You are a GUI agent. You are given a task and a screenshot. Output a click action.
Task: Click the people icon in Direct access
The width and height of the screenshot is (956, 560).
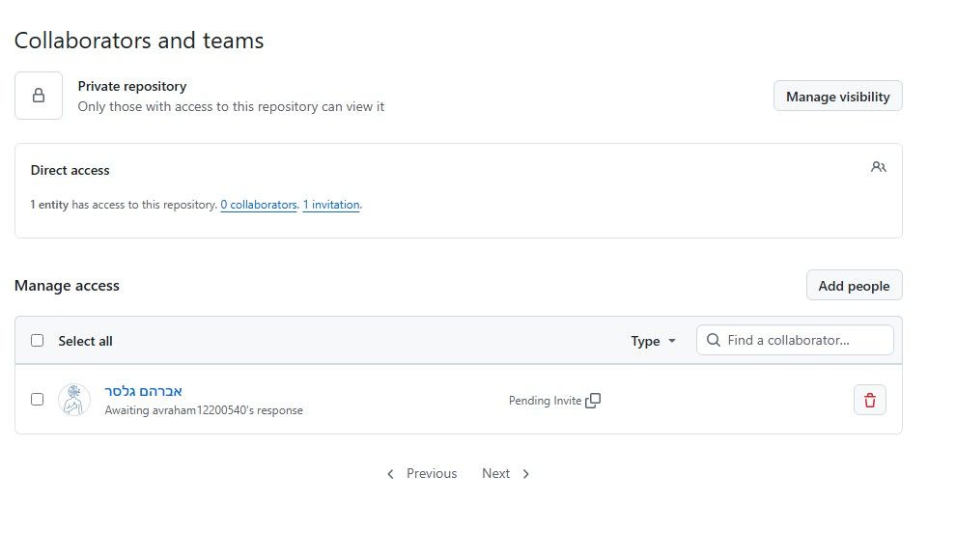point(878,167)
